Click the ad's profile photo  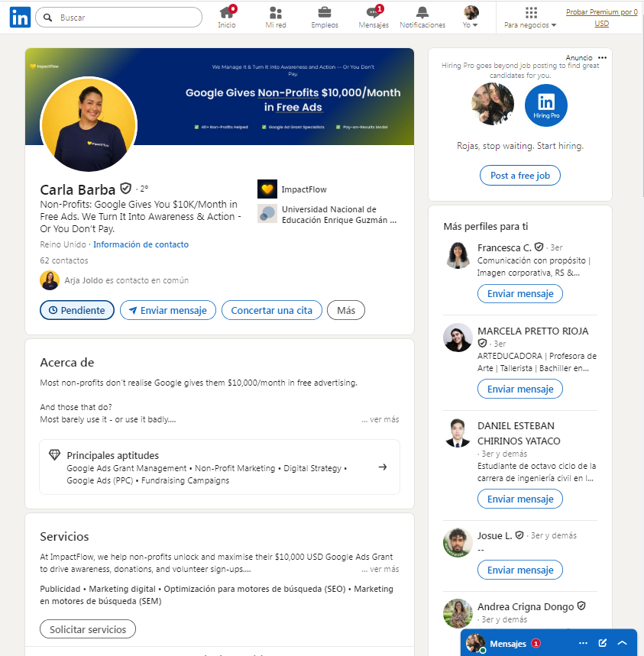493,104
